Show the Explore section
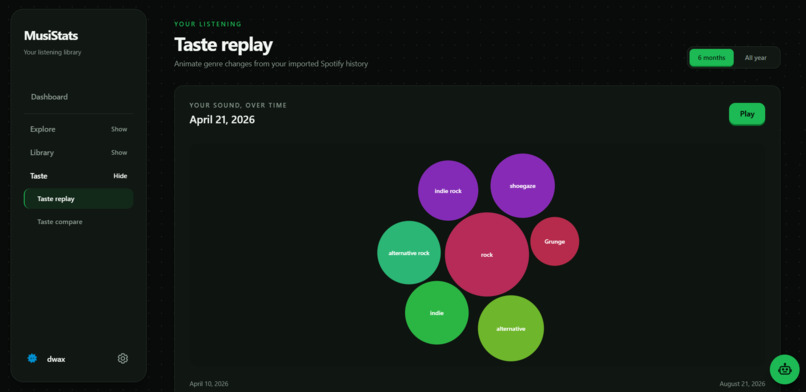 (119, 129)
